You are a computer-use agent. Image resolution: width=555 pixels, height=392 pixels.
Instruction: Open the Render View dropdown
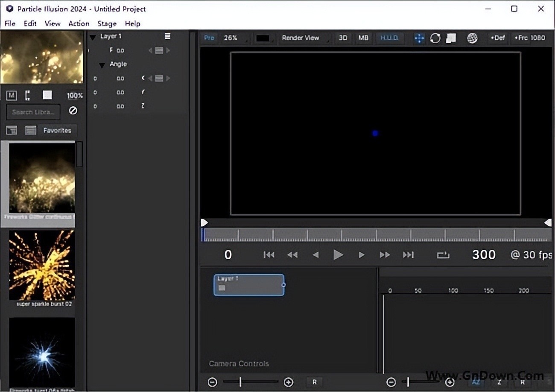coord(303,38)
